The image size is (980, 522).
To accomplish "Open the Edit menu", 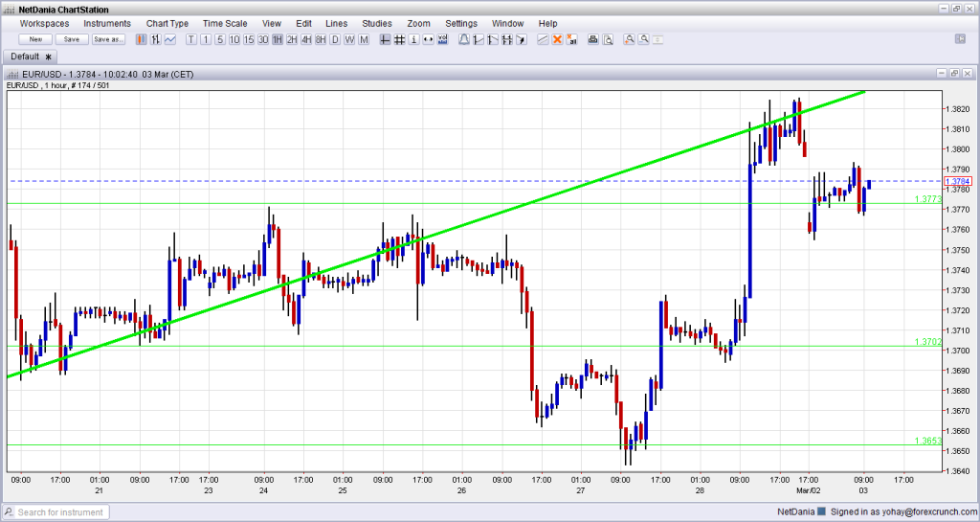I will tap(303, 23).
